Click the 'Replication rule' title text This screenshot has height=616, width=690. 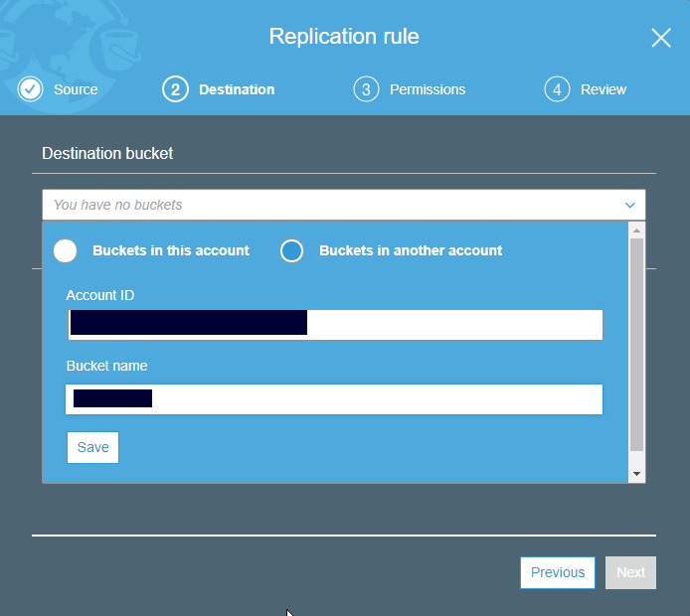pos(344,37)
